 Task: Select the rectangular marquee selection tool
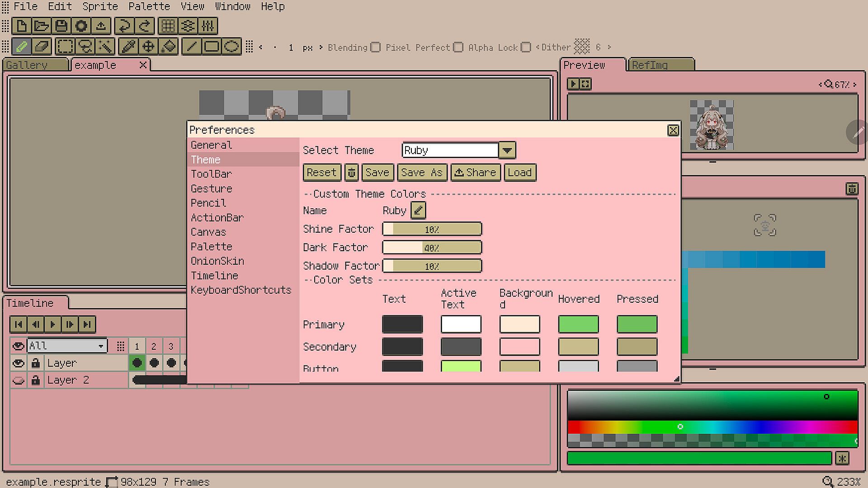pyautogui.click(x=65, y=47)
